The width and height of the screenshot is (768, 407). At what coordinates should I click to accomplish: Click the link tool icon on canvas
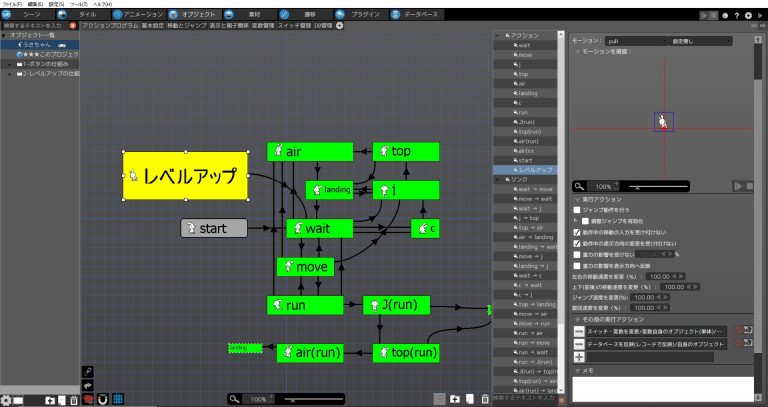click(88, 372)
